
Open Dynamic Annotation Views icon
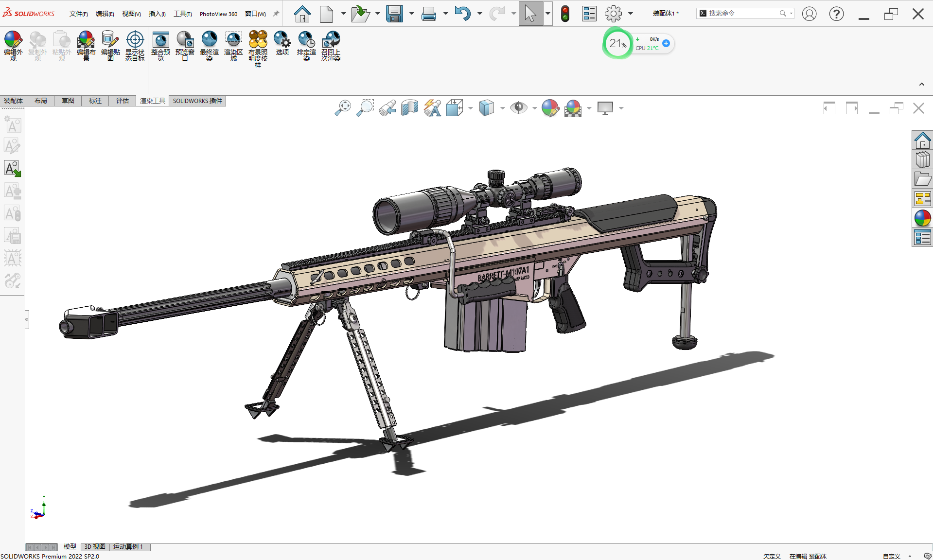tap(432, 108)
